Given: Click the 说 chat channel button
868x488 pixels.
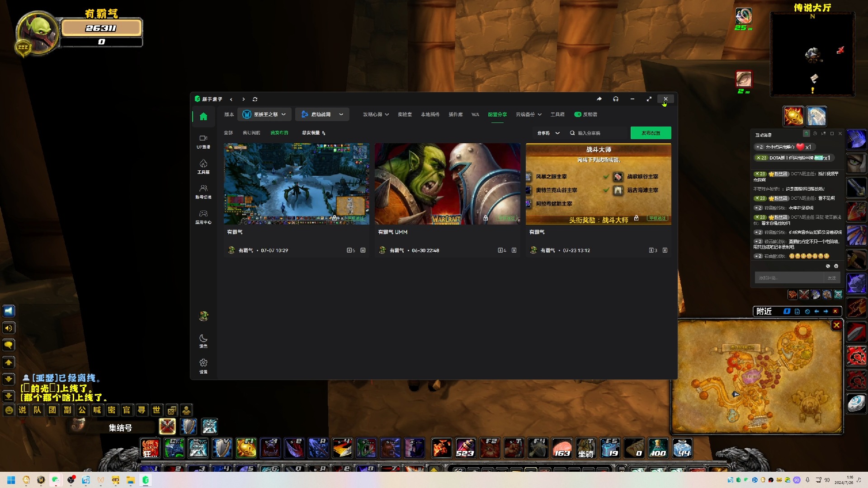Looking at the screenshot, I should pos(23,410).
